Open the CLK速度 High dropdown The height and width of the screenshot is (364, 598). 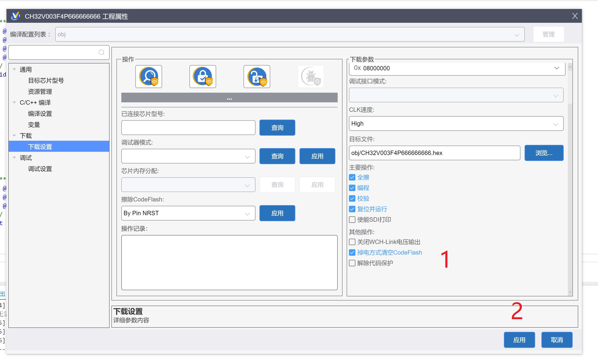click(x=456, y=123)
